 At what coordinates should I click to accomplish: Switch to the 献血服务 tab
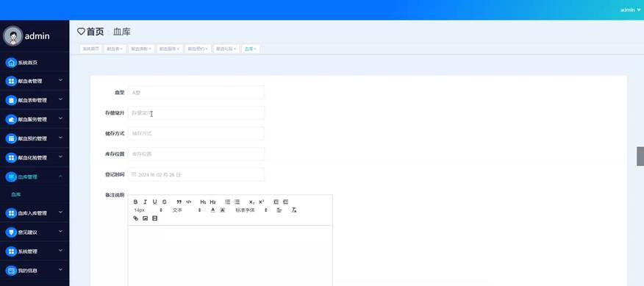pyautogui.click(x=169, y=49)
